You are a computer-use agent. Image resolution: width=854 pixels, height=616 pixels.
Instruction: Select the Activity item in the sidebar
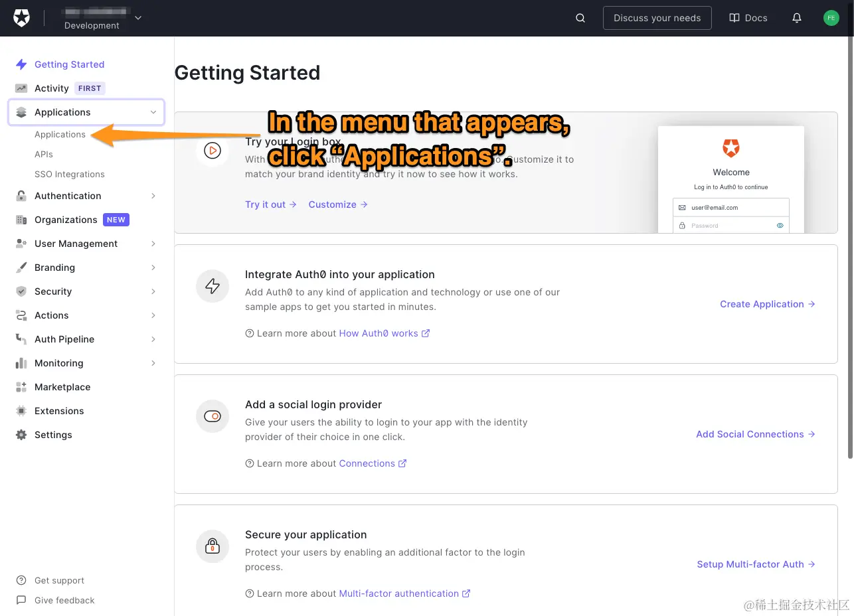[x=51, y=88]
